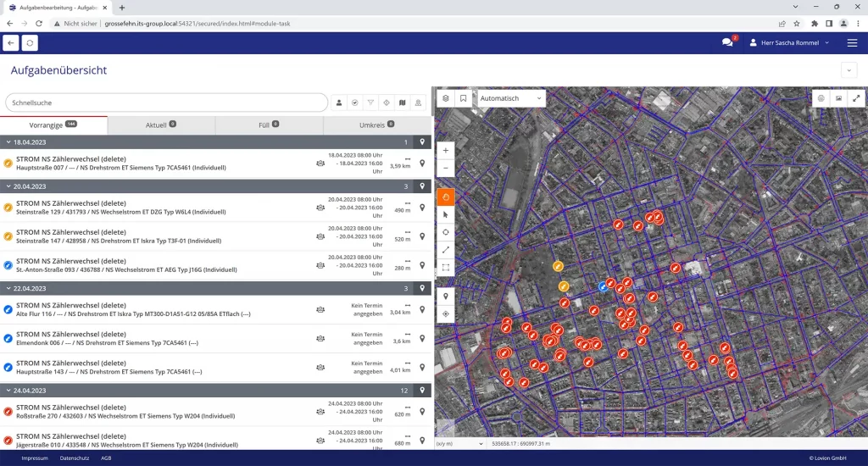The image size is (868, 466).
Task: Zoom in on the map
Action: tap(446, 150)
